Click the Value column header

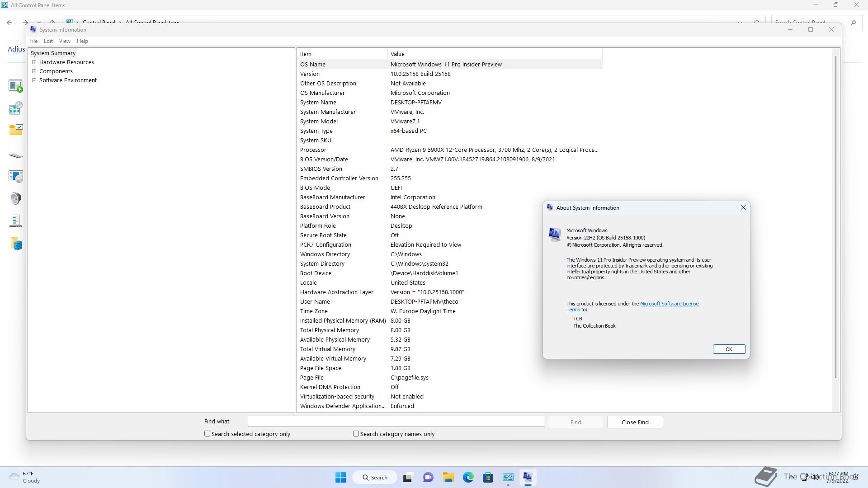[x=495, y=54]
